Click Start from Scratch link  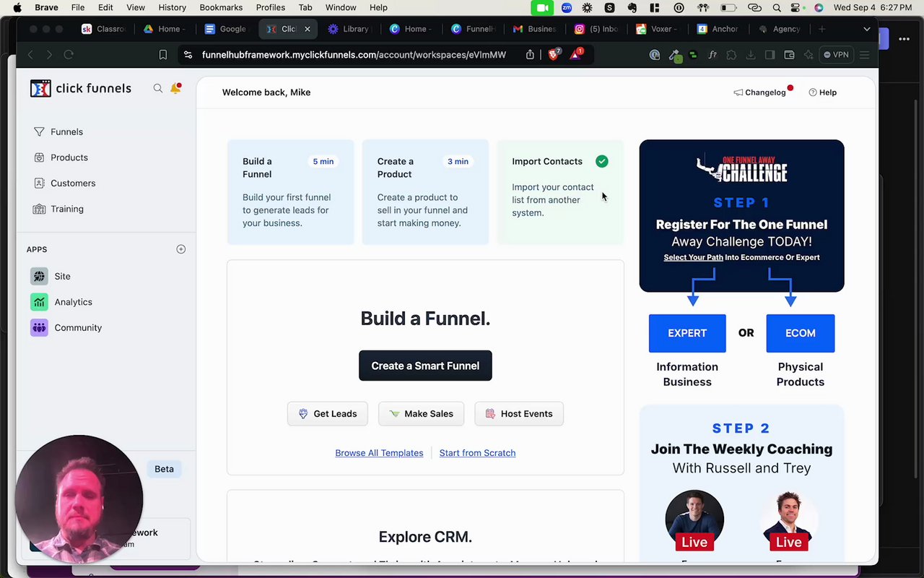[477, 453]
